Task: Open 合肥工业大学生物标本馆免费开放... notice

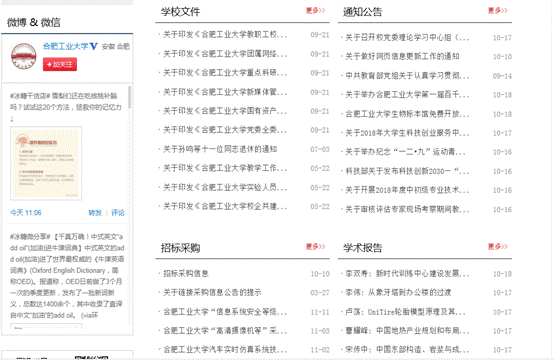Action: tap(407, 114)
